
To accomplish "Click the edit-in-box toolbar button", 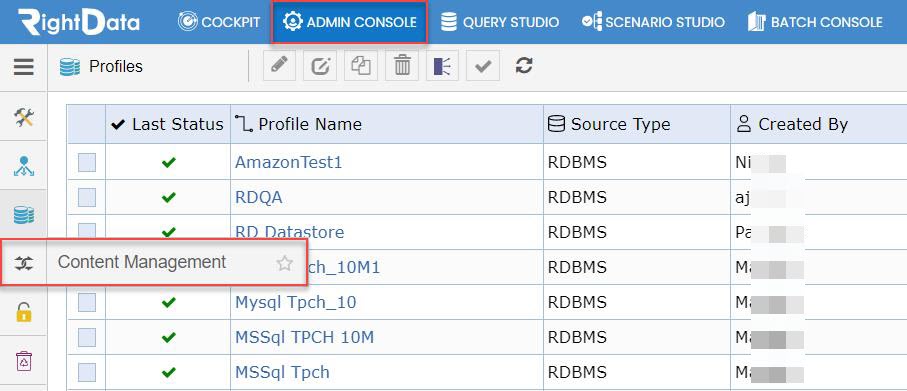I will tap(320, 66).
